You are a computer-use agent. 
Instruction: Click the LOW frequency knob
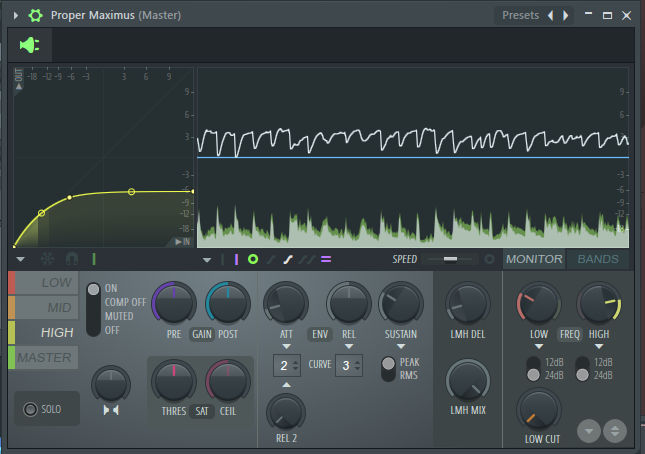pyautogui.click(x=539, y=303)
